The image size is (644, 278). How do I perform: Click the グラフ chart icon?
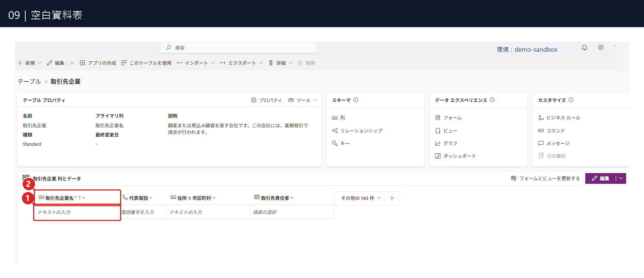pos(438,143)
